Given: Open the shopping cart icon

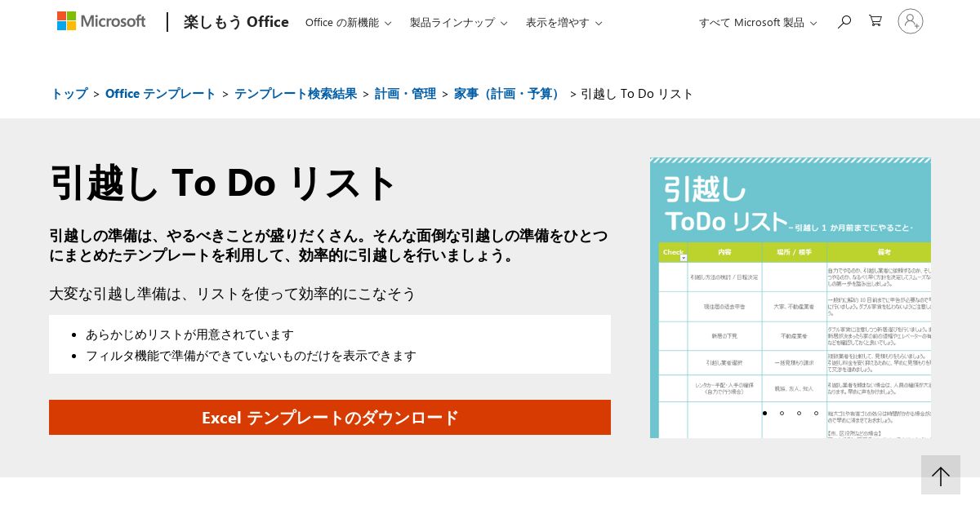Looking at the screenshot, I should (875, 21).
